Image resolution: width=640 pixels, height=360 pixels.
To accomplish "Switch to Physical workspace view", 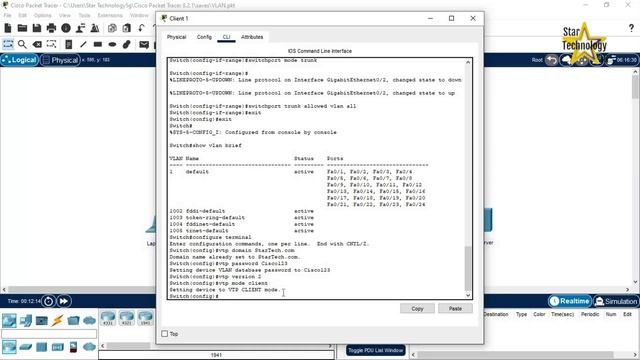I will pyautogui.click(x=60, y=60).
